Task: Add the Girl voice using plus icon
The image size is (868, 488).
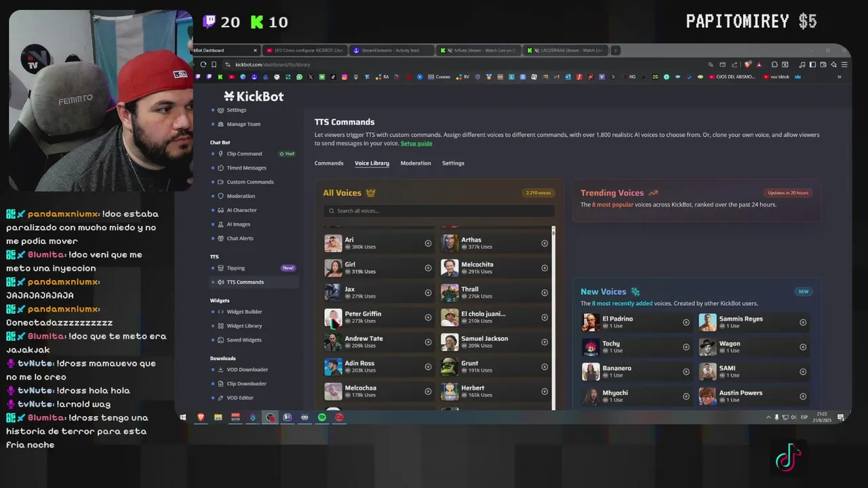Action: (428, 268)
